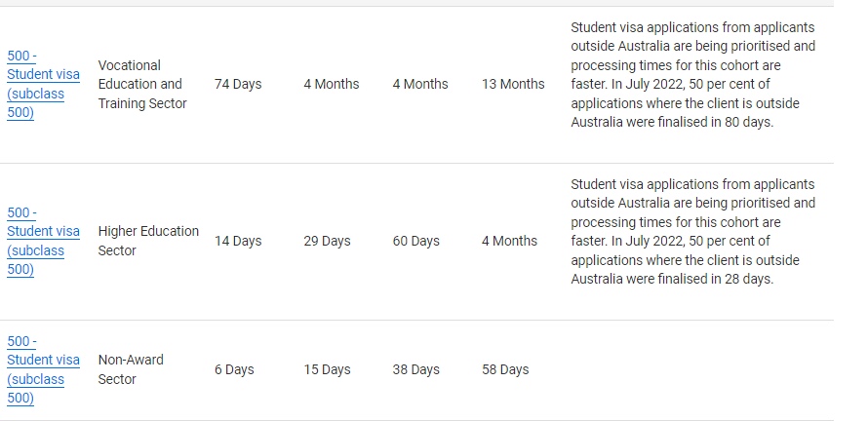Select the 60 Days cell

[x=416, y=242]
